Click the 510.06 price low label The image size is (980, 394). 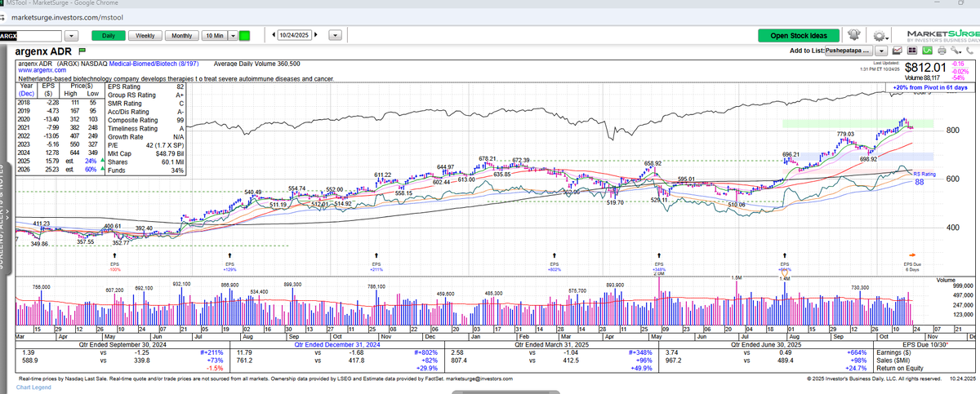point(737,205)
